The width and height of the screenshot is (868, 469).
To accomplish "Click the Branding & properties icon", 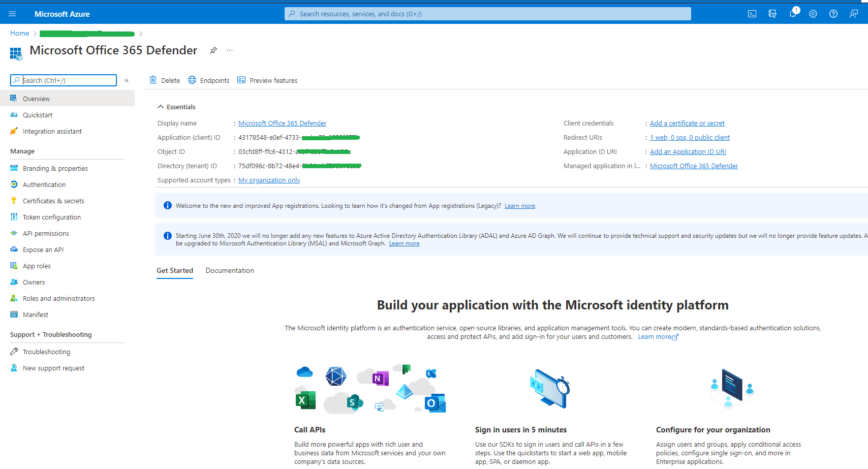I will point(14,168).
